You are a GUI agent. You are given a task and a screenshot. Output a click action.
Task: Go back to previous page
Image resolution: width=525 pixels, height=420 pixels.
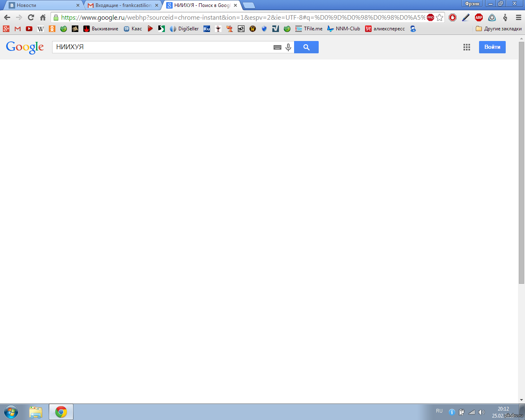point(7,17)
